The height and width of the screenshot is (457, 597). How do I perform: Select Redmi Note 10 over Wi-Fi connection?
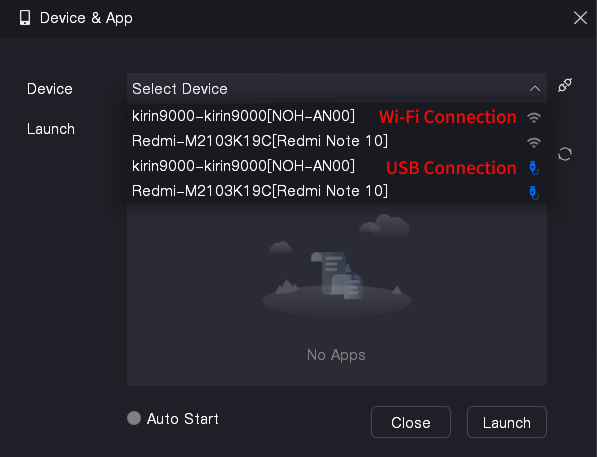[337, 141]
